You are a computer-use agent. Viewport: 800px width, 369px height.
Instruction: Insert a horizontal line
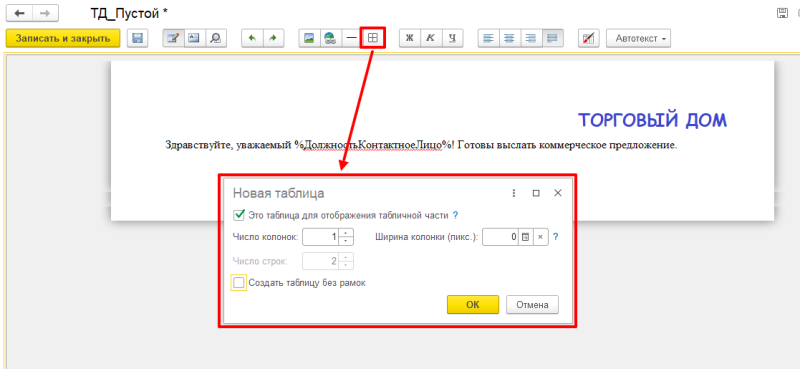352,39
